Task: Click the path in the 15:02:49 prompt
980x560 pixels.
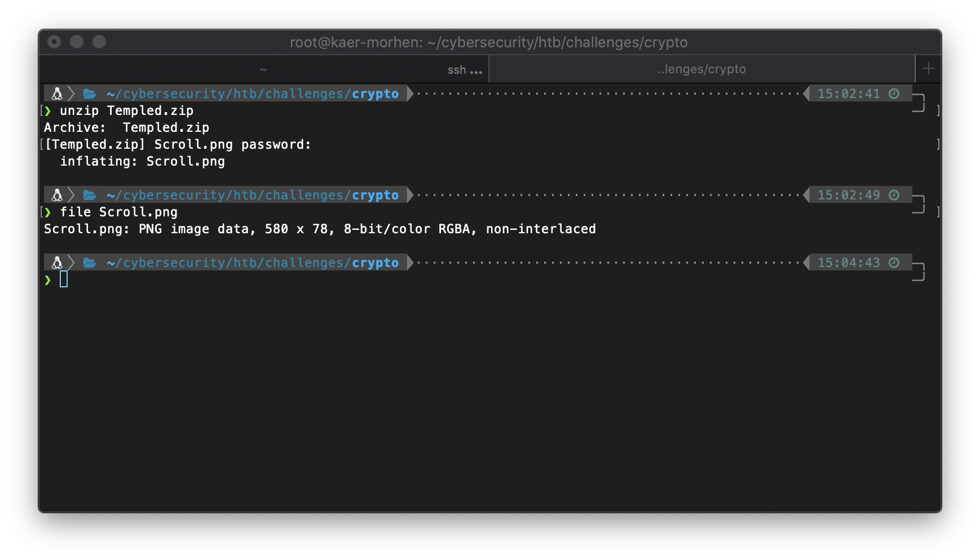Action: click(x=253, y=195)
